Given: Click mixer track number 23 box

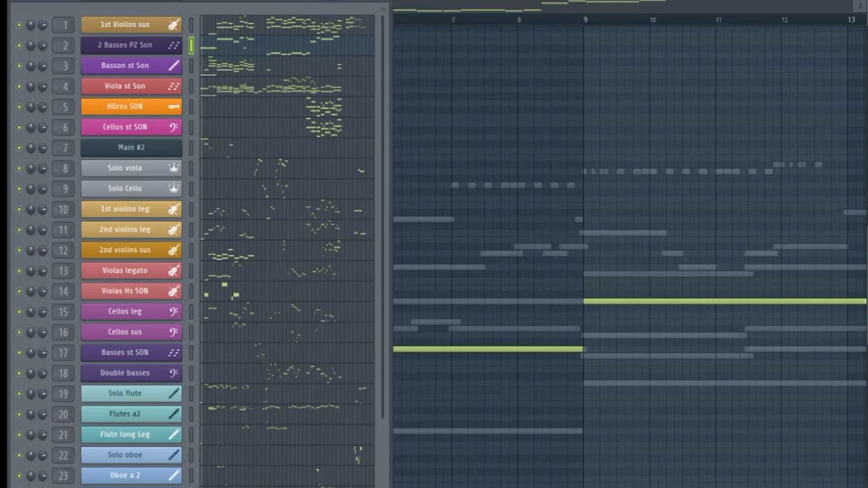Looking at the screenshot, I should [x=63, y=475].
